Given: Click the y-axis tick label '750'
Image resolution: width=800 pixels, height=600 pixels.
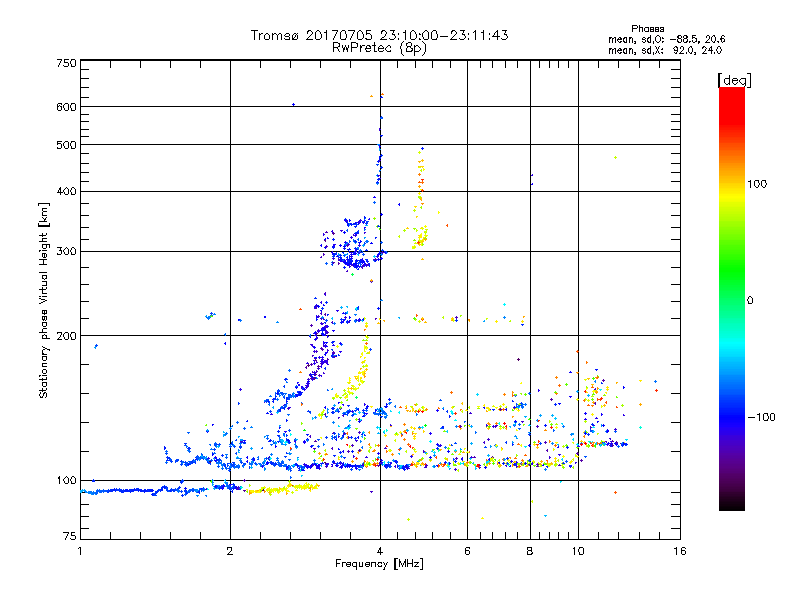Looking at the screenshot, I should [x=66, y=63].
